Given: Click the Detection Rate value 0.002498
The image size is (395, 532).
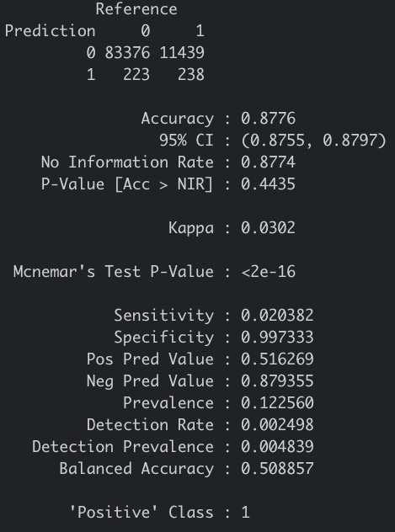Looking at the screenshot, I should click(277, 425).
